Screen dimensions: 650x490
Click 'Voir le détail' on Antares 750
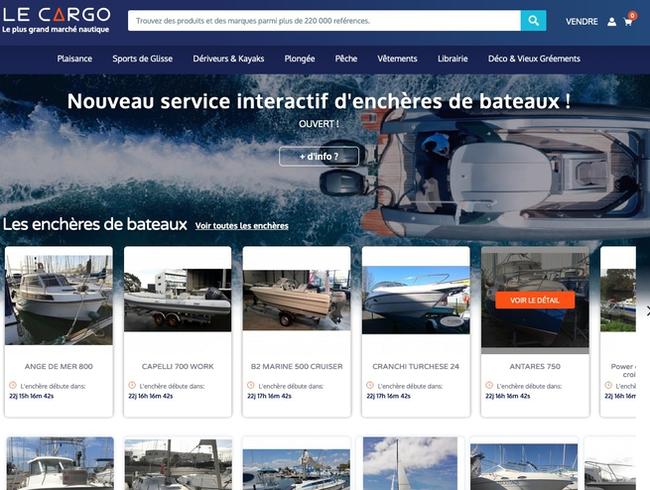coord(535,300)
